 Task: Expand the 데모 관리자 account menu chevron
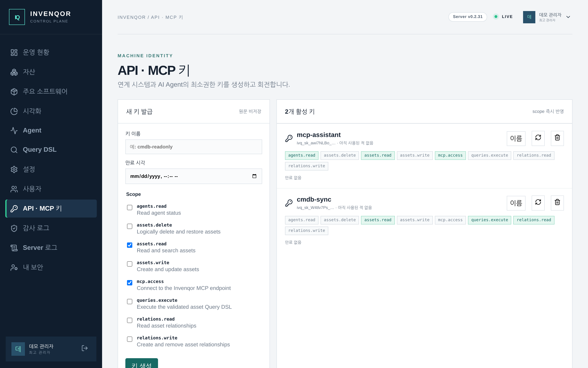click(568, 17)
